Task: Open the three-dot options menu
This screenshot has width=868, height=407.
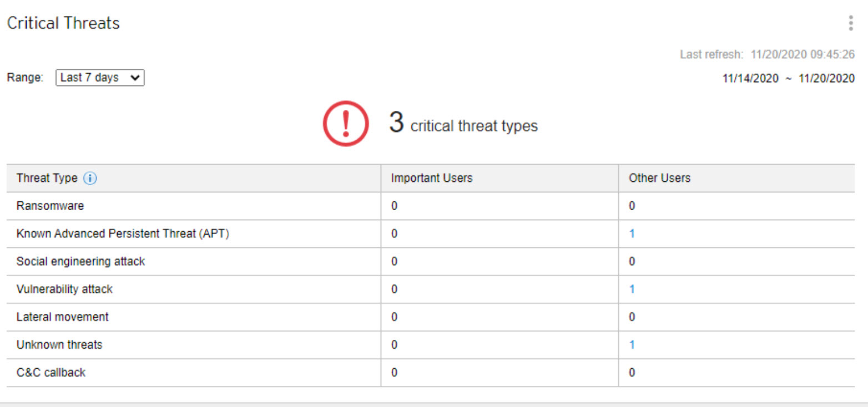Action: [x=850, y=23]
